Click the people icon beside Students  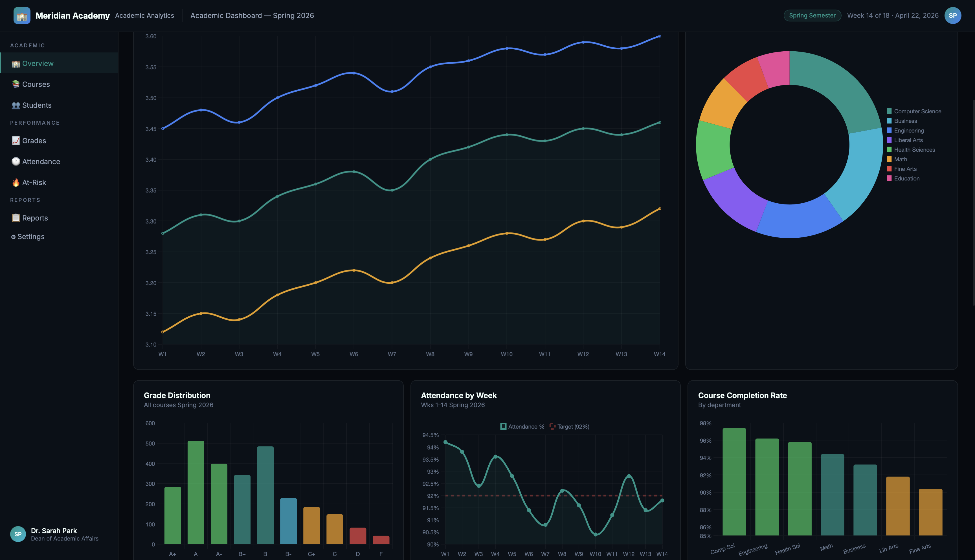coord(16,105)
